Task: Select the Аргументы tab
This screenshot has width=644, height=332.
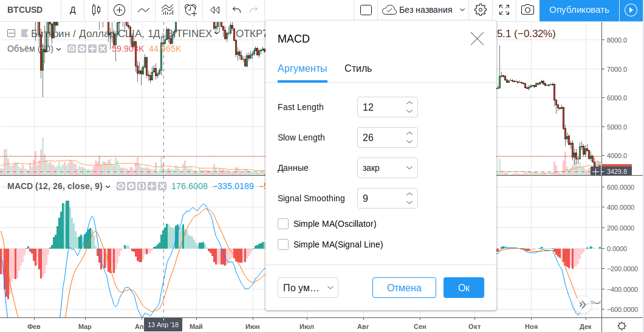Action: coord(302,68)
